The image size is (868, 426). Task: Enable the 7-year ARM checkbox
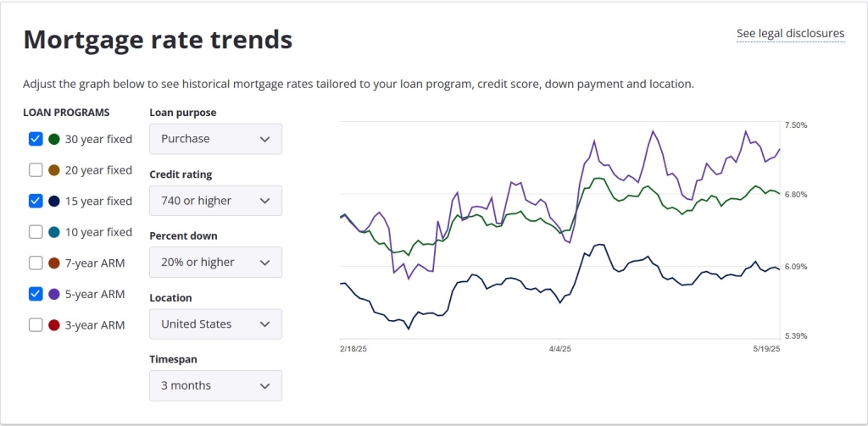click(x=36, y=263)
